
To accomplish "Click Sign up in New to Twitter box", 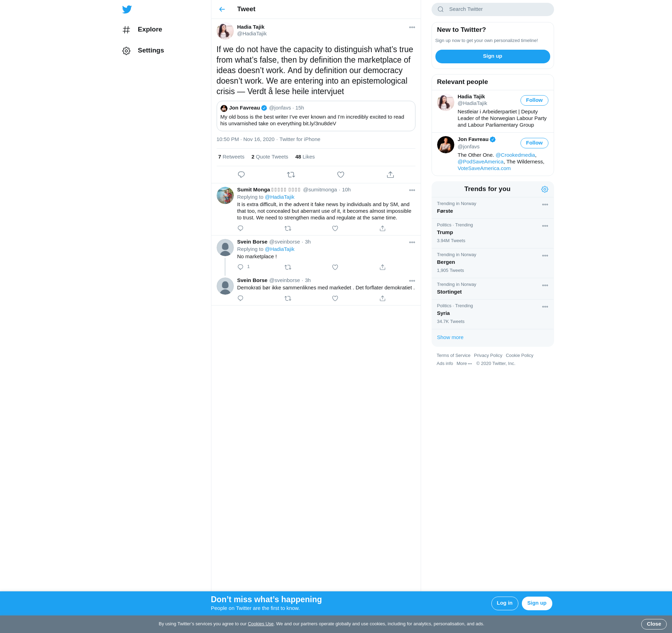I will coord(492,56).
